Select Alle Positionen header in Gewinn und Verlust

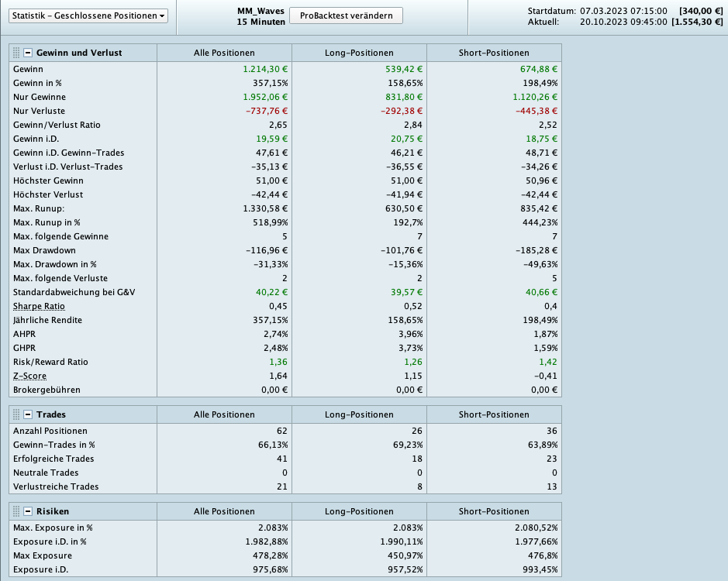[x=224, y=53]
